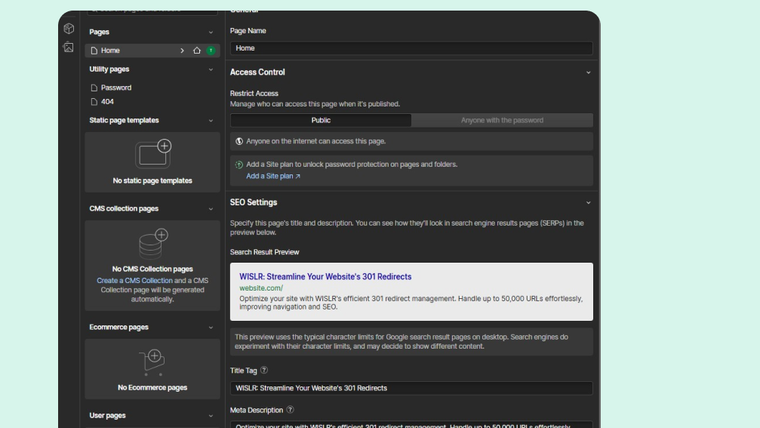Click into the Title Tag input field
760x428 pixels.
tap(411, 388)
